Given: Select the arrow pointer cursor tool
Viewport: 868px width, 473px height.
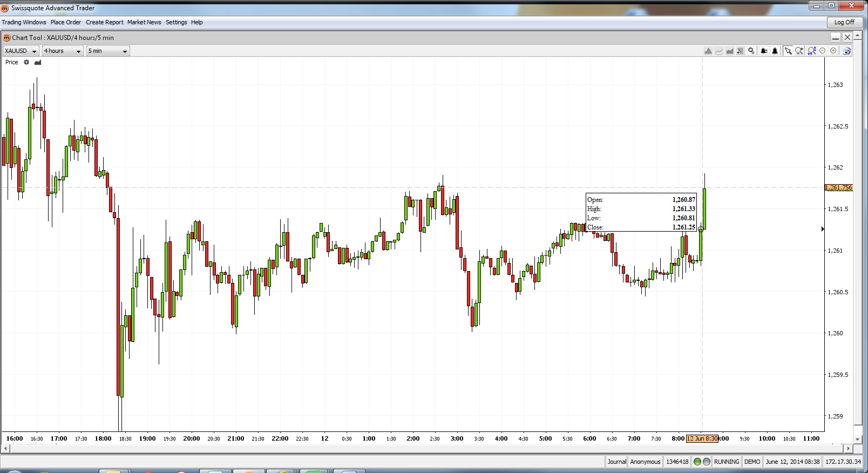Looking at the screenshot, I should pyautogui.click(x=788, y=51).
